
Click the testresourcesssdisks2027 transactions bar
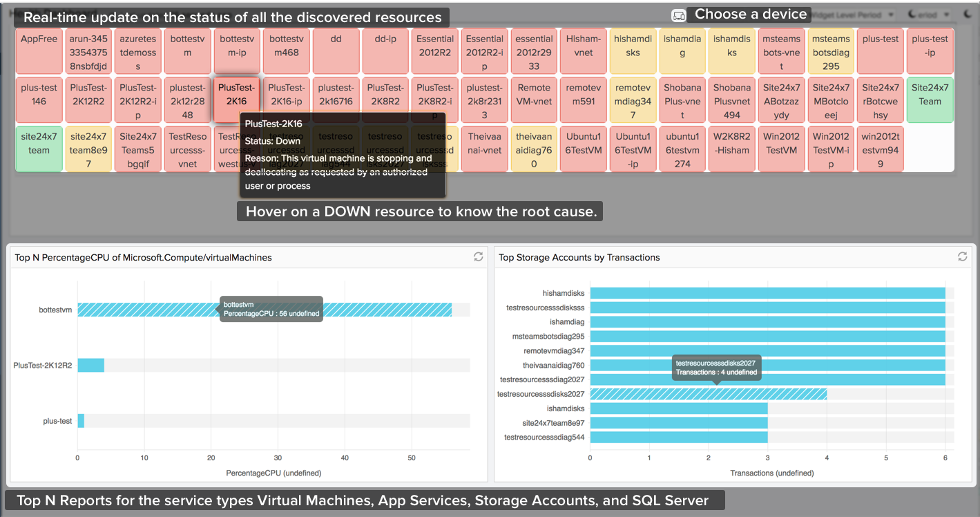coord(708,394)
